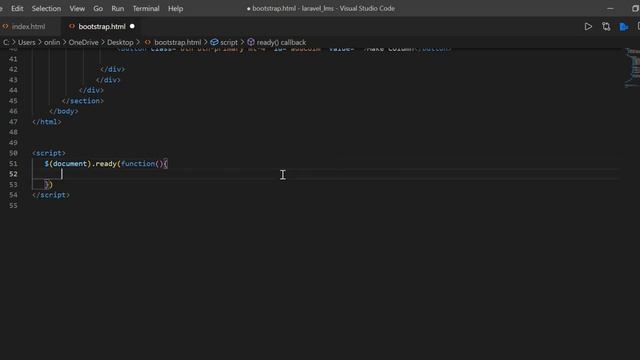Viewport: 640px width, 360px height.
Task: Click the blue preview icon in editor toolbar
Action: (623, 27)
